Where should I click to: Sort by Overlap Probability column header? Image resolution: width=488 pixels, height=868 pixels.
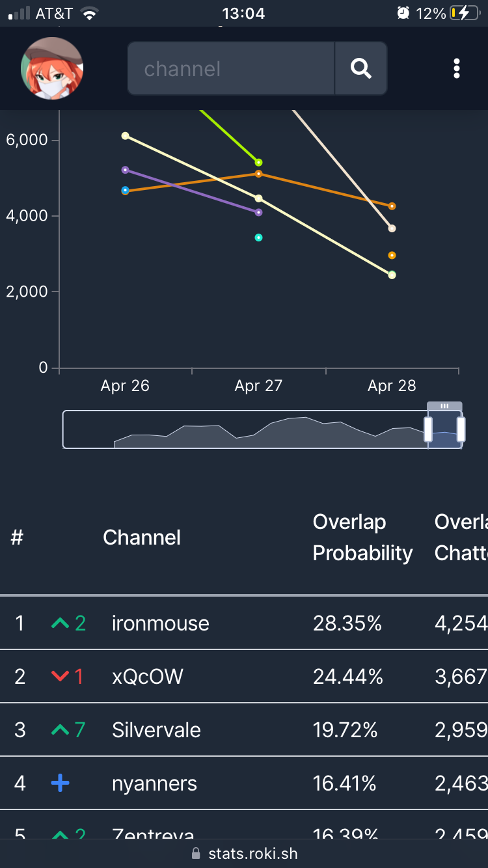tap(362, 537)
